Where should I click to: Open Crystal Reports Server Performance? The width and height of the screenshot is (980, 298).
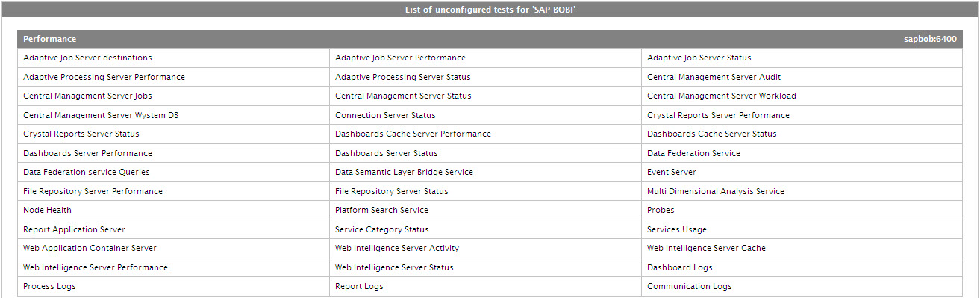pyautogui.click(x=718, y=115)
